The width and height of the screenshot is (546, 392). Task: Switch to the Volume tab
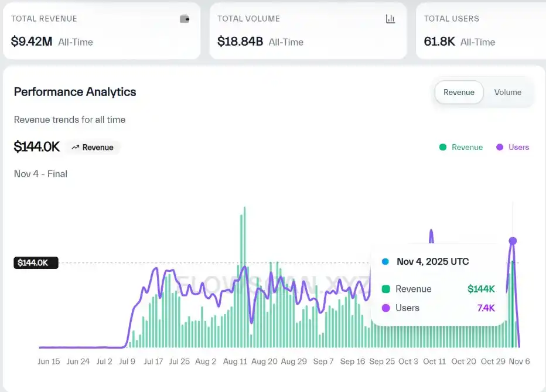pyautogui.click(x=507, y=92)
